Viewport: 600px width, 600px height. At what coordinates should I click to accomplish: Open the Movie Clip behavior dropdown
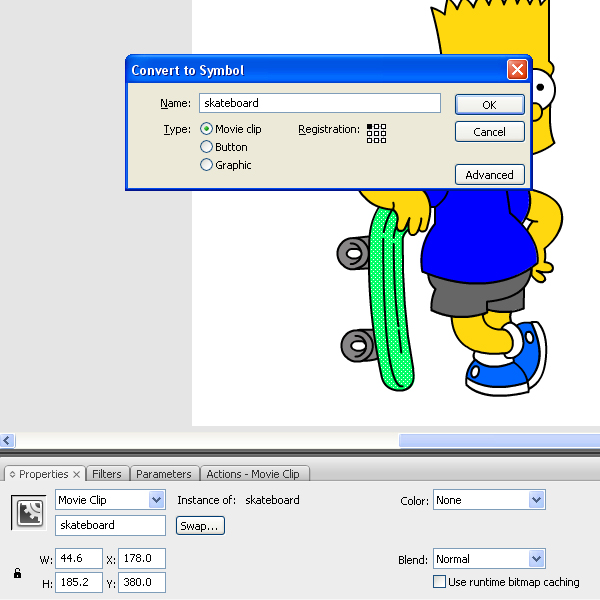click(x=110, y=500)
